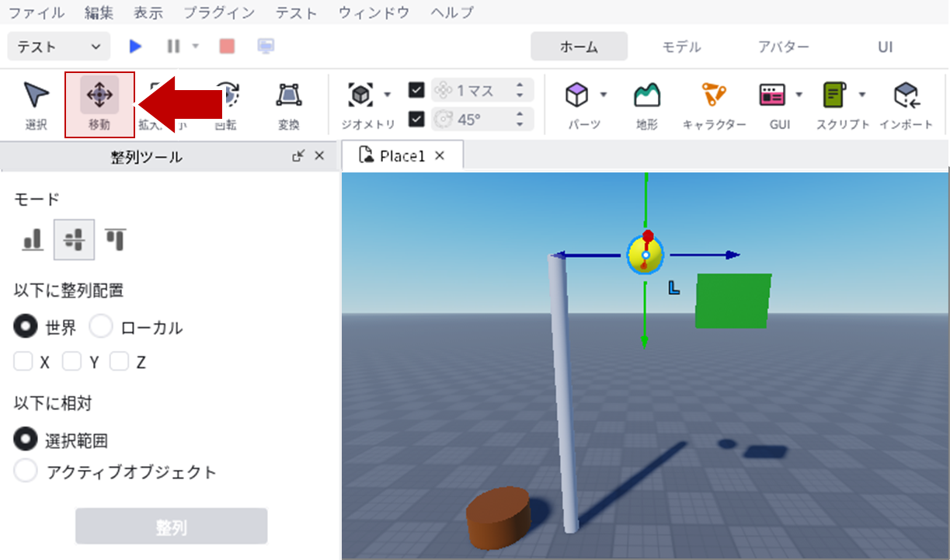Viewport: 950px width, 560px height.
Task: Check the X axis box
Action: pyautogui.click(x=23, y=361)
